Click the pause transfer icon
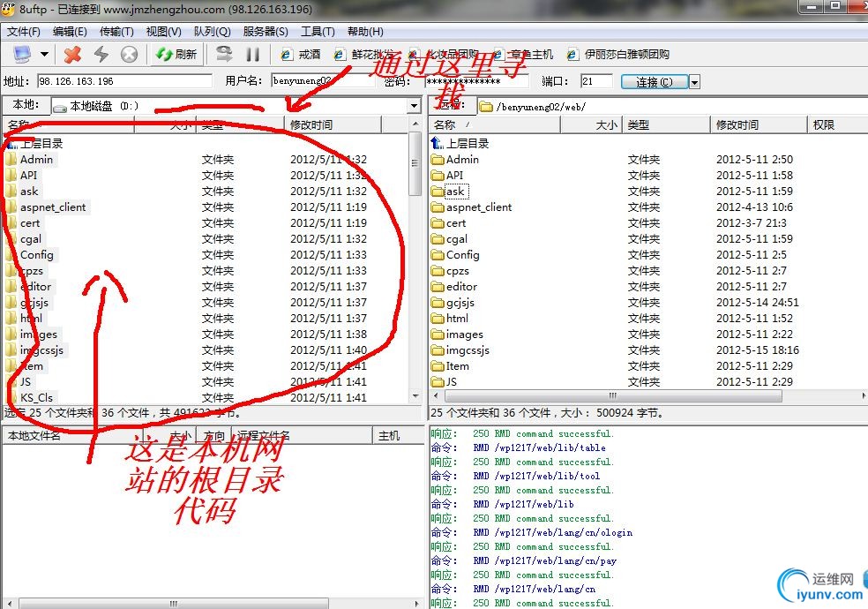Viewport: 868px width, 609px height. [252, 54]
